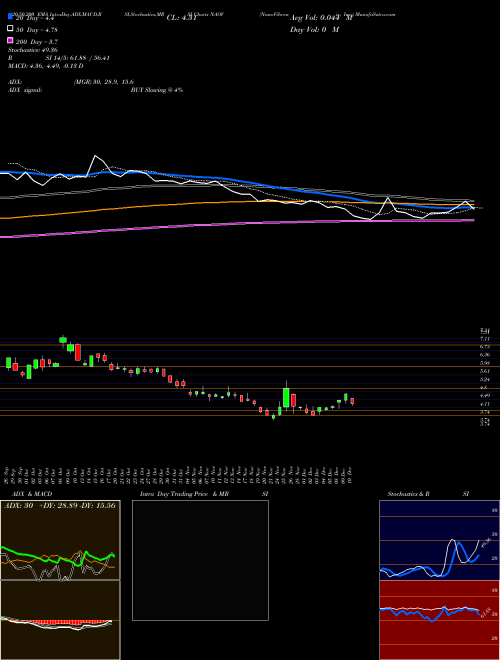Click the MACD red histogram panel

coord(60,620)
